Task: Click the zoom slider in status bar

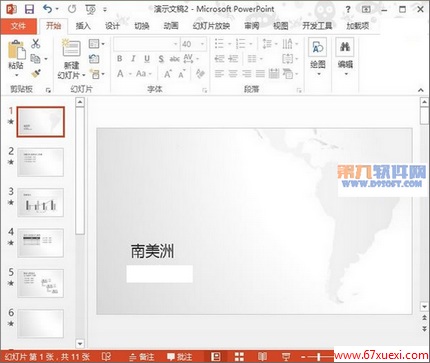Action: pos(319,357)
